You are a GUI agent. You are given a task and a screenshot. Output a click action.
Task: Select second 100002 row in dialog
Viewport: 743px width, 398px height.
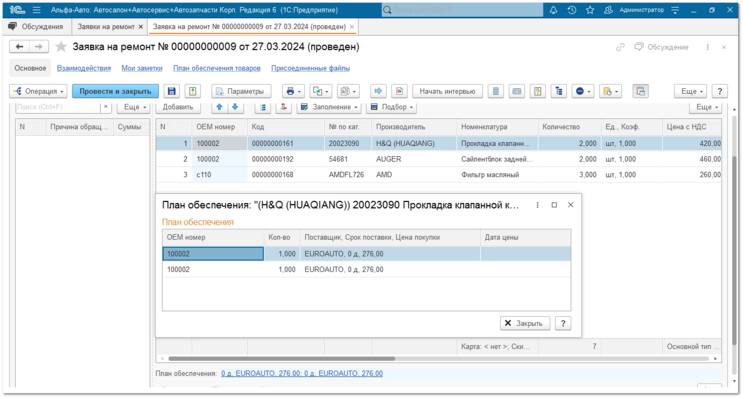tap(366, 270)
